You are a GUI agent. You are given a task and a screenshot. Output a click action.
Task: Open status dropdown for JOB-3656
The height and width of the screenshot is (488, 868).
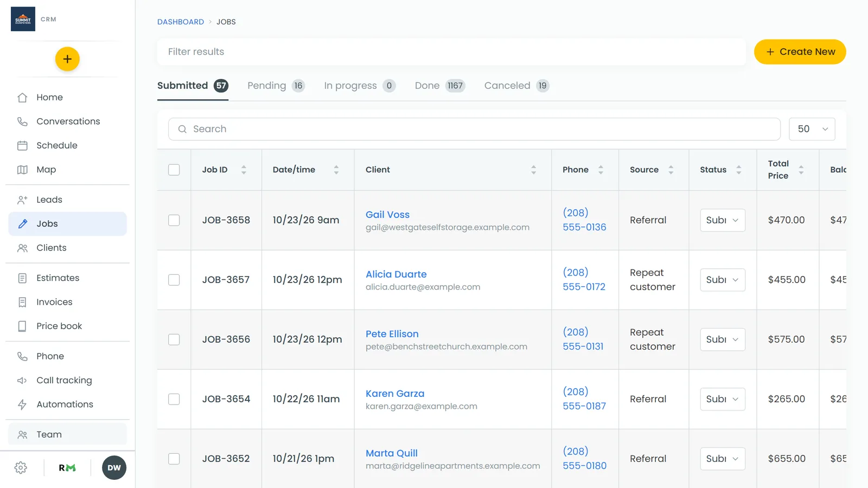click(723, 339)
